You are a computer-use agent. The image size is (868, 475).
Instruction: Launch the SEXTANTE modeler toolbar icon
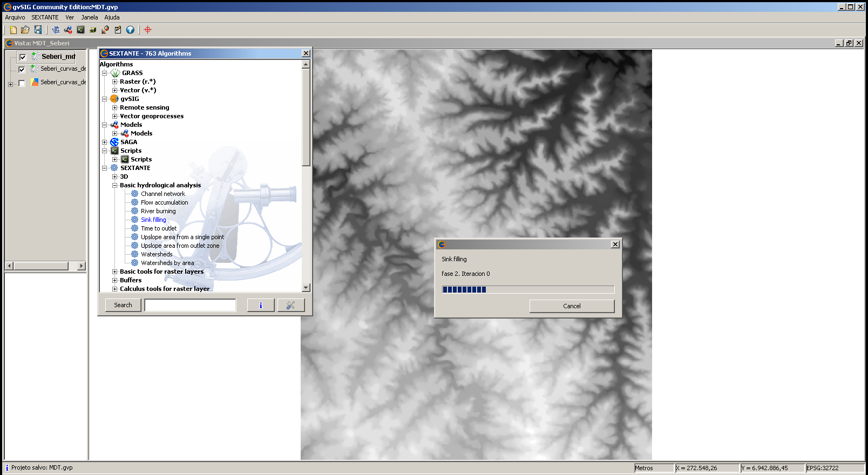pyautogui.click(x=68, y=30)
